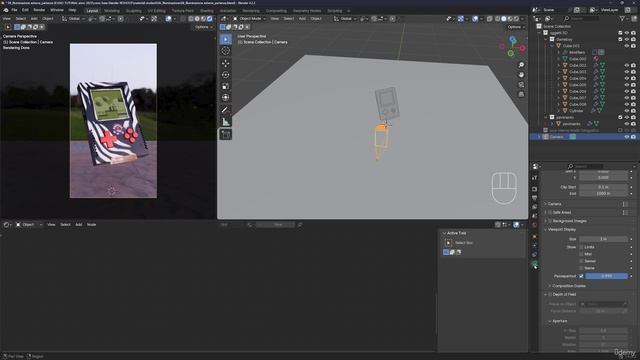The width and height of the screenshot is (640, 360).
Task: Select the Transform tool in viewport toolbar
Action: coord(225,98)
